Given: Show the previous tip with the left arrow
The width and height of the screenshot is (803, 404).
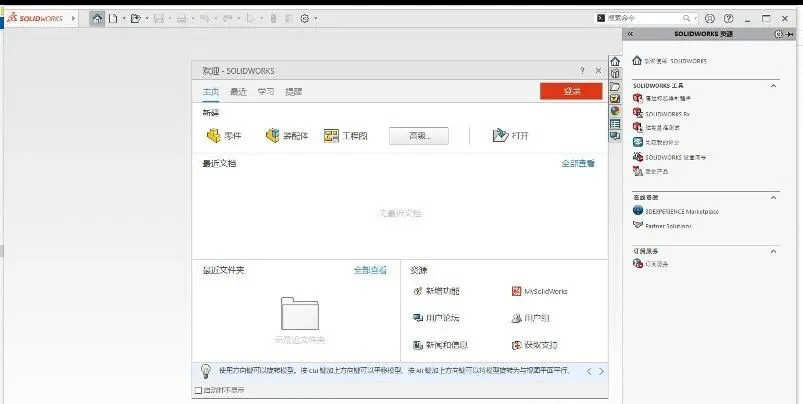Looking at the screenshot, I should coord(589,371).
